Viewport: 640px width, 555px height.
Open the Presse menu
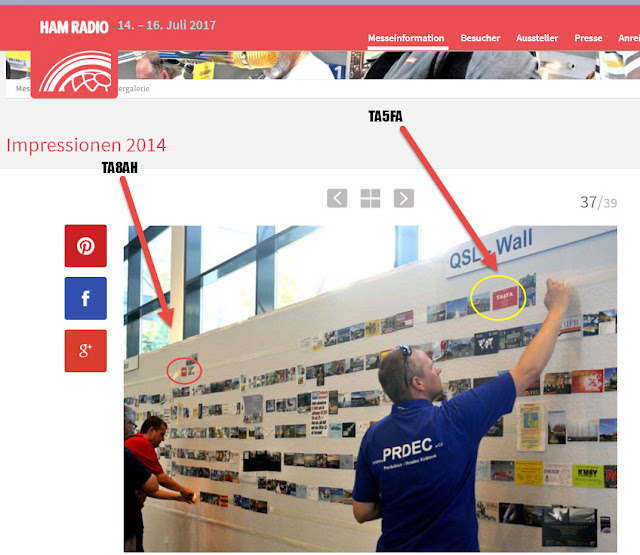pos(588,38)
